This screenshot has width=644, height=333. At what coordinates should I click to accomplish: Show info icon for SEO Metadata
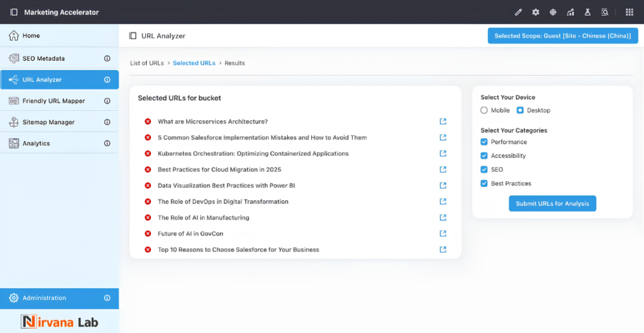click(107, 59)
